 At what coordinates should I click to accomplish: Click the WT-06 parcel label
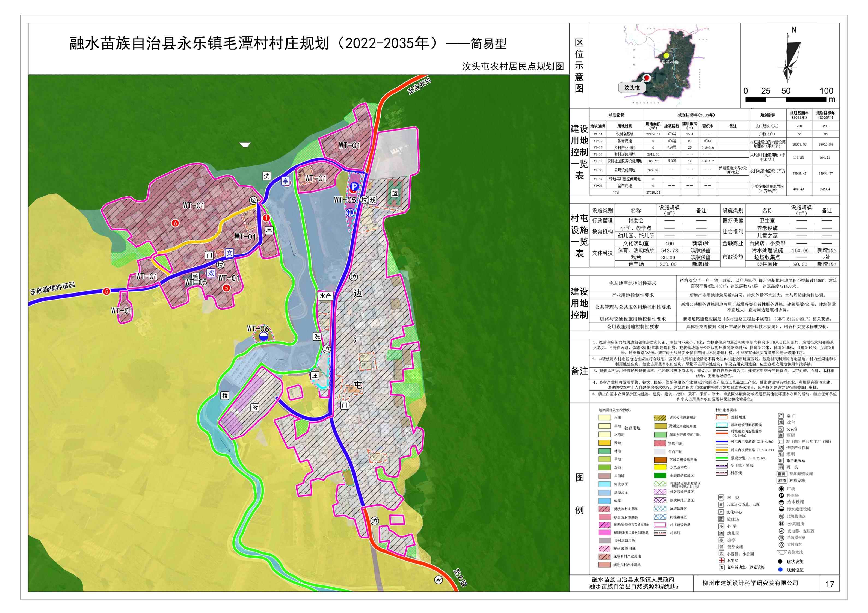[x=258, y=329]
